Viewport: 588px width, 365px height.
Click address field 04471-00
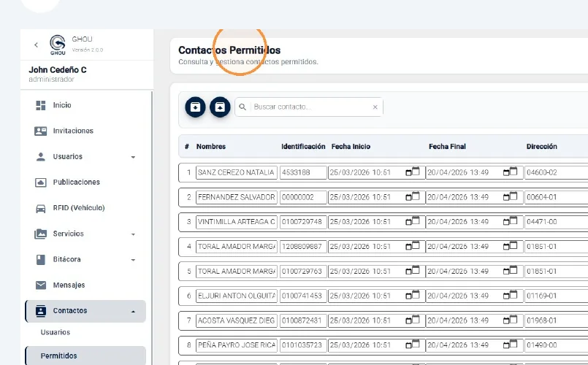pos(556,222)
